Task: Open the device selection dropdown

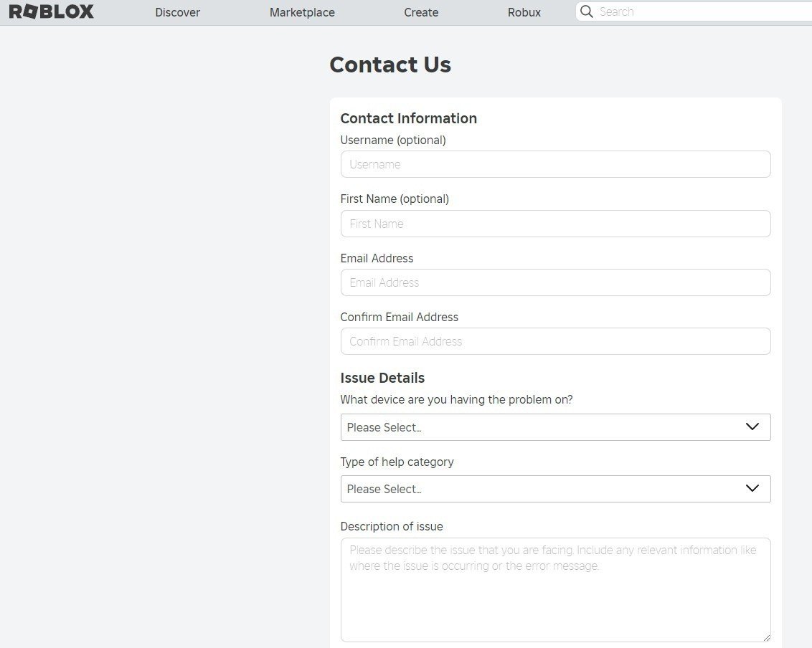Action: tap(555, 427)
